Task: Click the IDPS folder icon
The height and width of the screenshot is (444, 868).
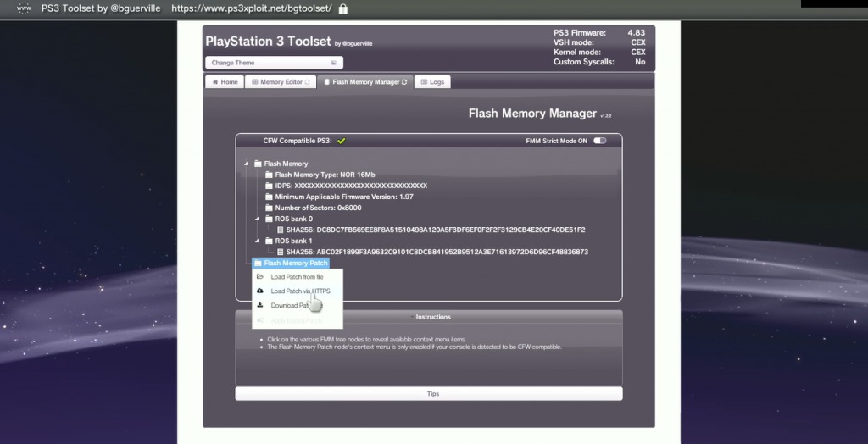Action: tap(269, 186)
